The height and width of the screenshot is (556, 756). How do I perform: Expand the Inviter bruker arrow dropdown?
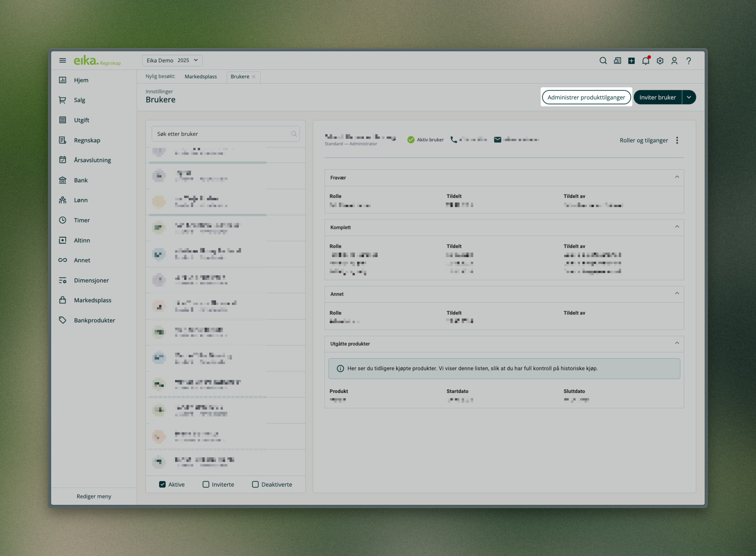pyautogui.click(x=689, y=97)
